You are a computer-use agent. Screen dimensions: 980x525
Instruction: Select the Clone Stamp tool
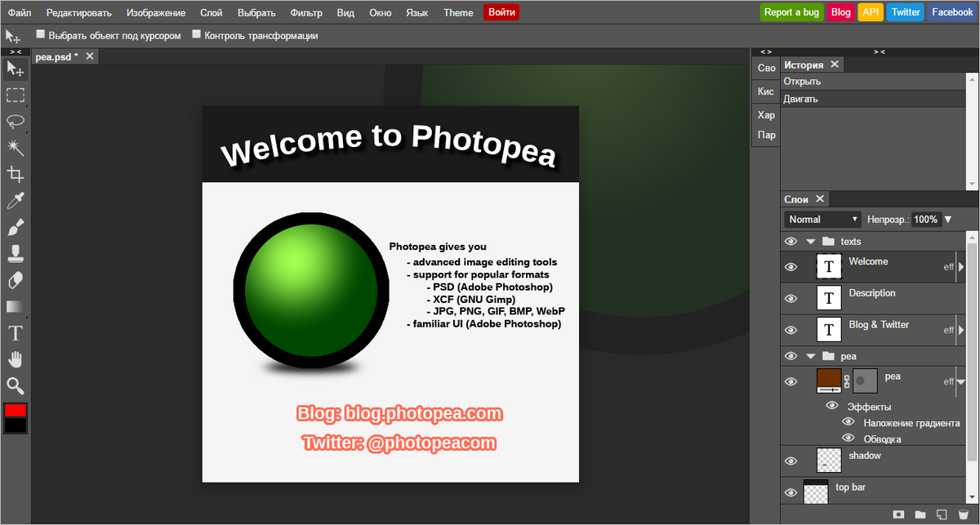[16, 253]
